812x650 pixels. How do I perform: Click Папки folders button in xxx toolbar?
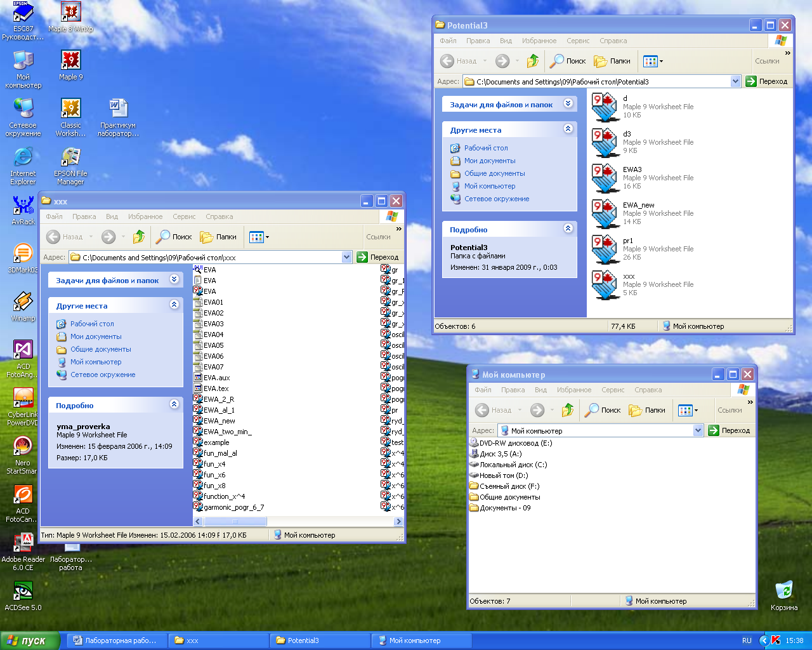tap(219, 237)
